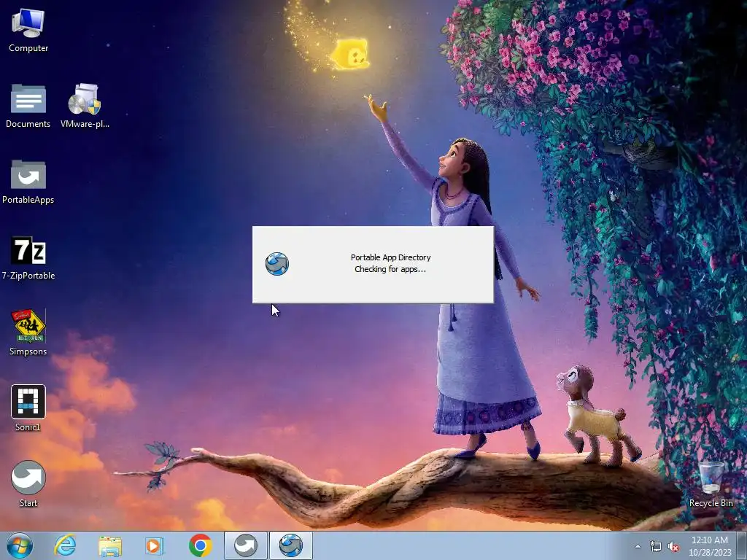The width and height of the screenshot is (747, 560).
Task: Open the muted volume tray icon
Action: pyautogui.click(x=673, y=547)
